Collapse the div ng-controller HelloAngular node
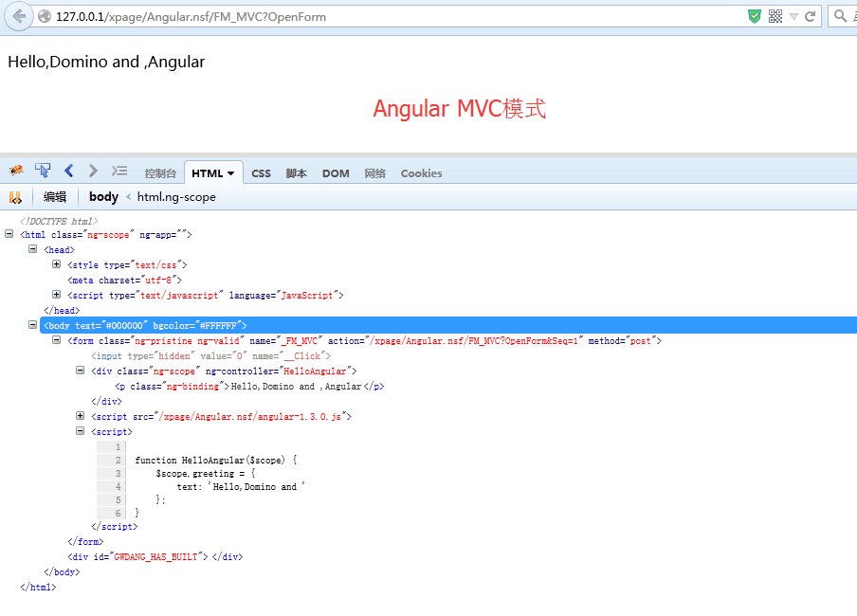The width and height of the screenshot is (857, 616). point(80,371)
